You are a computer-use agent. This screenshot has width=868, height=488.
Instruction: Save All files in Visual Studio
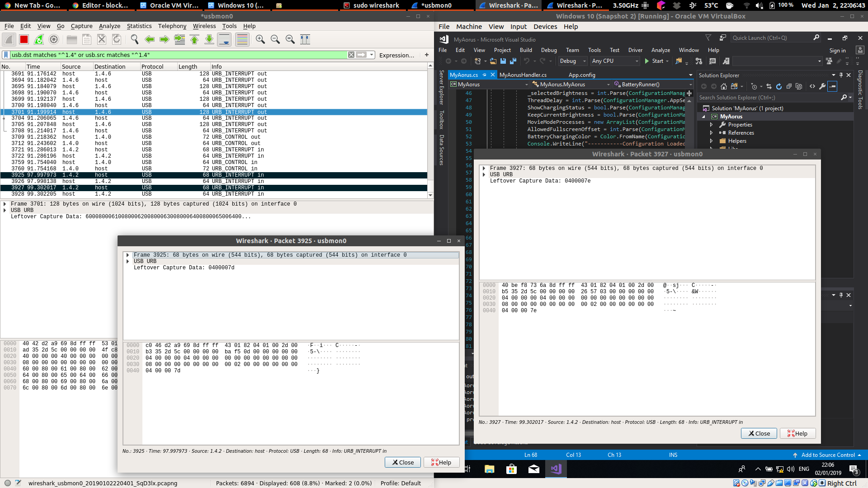[x=513, y=61]
